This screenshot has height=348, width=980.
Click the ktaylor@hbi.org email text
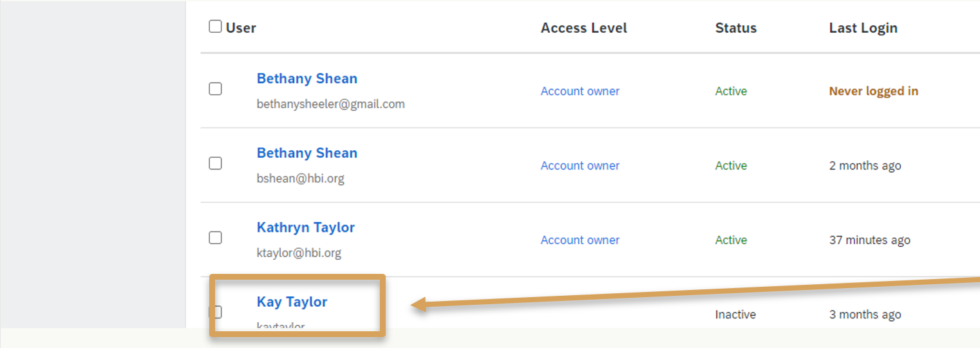point(299,253)
